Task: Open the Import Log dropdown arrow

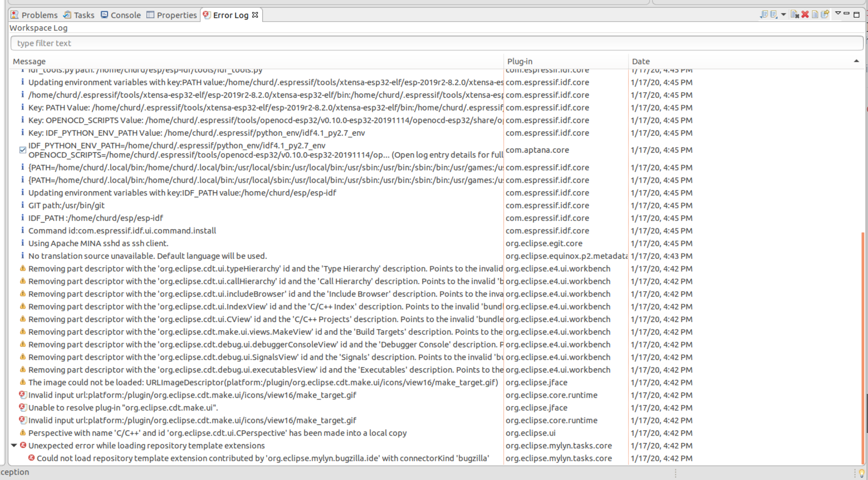Action: tap(783, 15)
